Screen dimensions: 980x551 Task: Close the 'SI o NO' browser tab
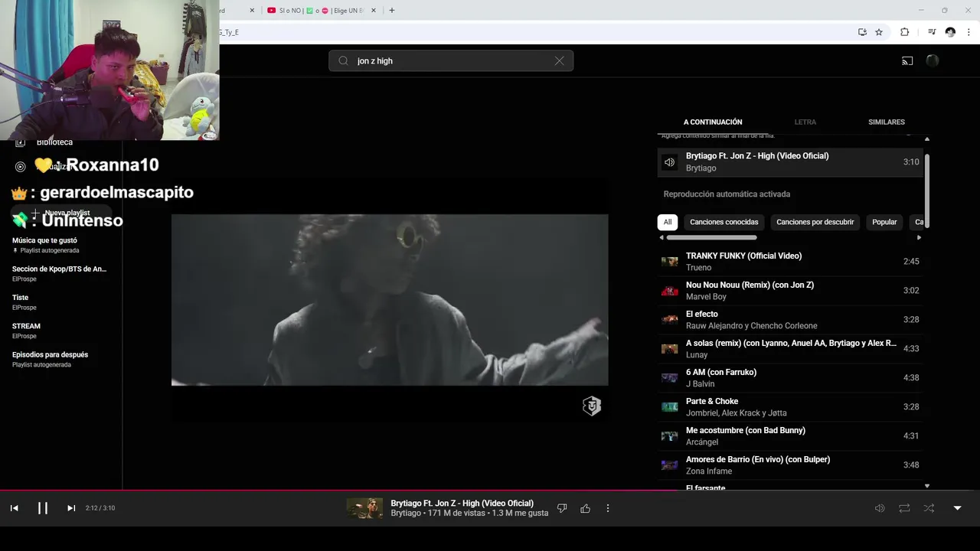click(x=374, y=11)
